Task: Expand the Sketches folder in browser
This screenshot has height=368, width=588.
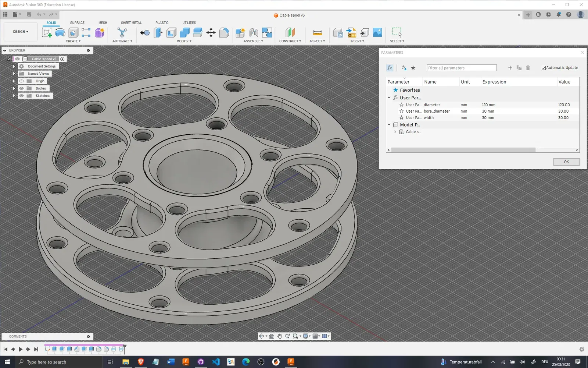Action: (14, 96)
